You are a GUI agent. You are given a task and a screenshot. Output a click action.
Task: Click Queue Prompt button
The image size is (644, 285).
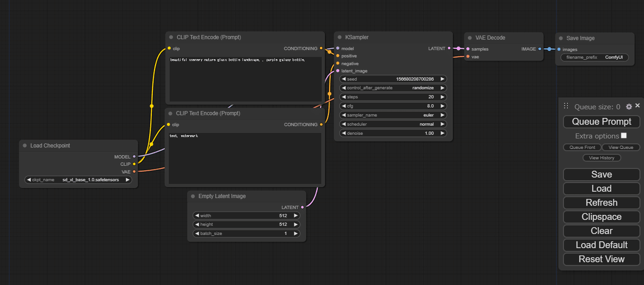[602, 122]
